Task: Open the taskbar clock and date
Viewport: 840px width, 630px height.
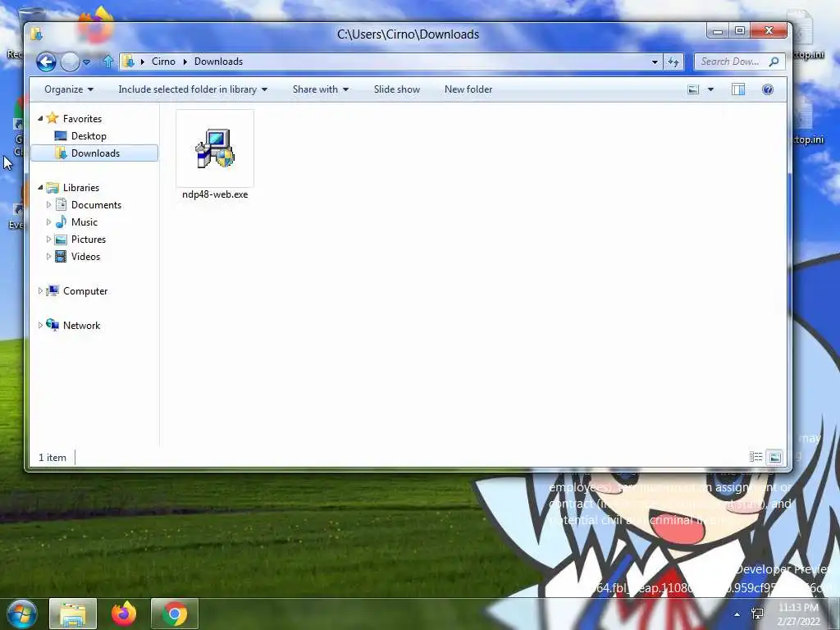Action: [798, 614]
